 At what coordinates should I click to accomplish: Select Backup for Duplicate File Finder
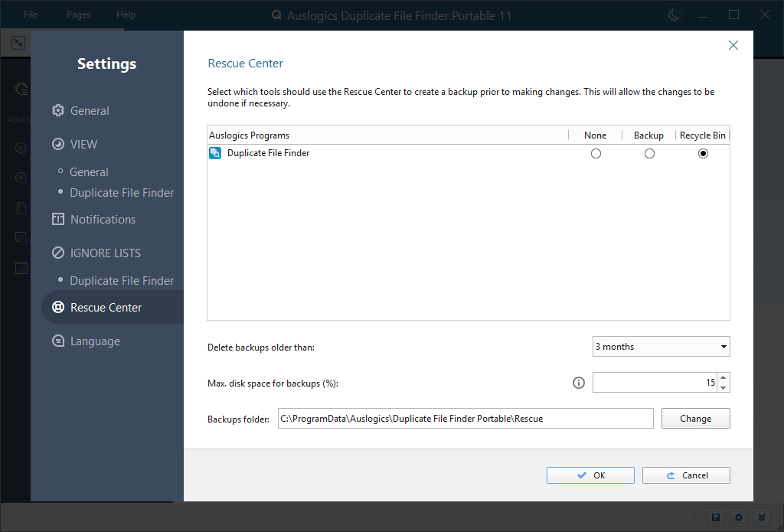tap(649, 154)
